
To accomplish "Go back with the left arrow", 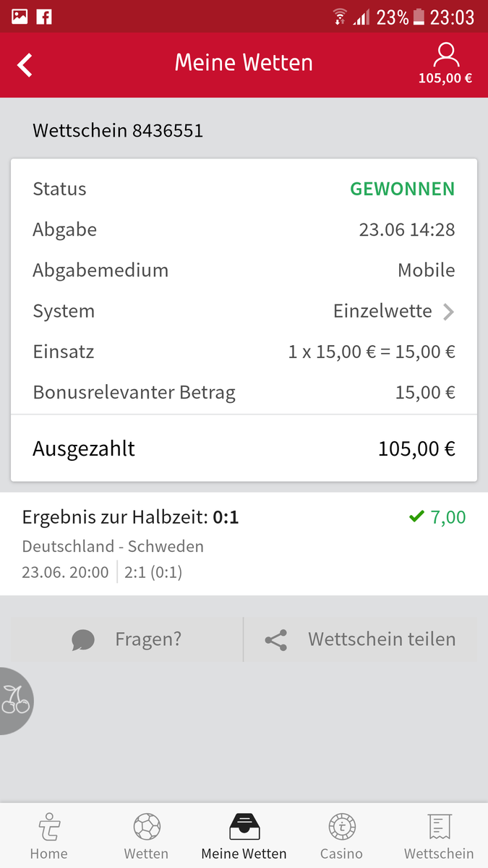I will pos(25,65).
